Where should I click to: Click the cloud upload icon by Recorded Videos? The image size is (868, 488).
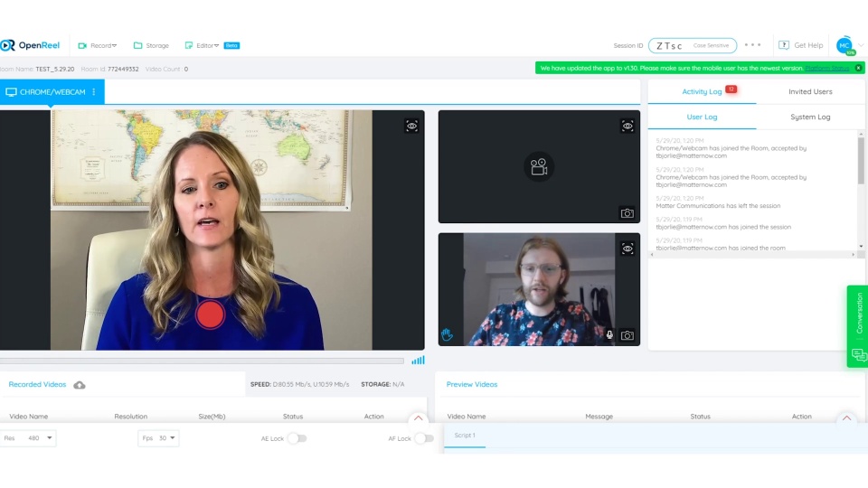tap(80, 385)
